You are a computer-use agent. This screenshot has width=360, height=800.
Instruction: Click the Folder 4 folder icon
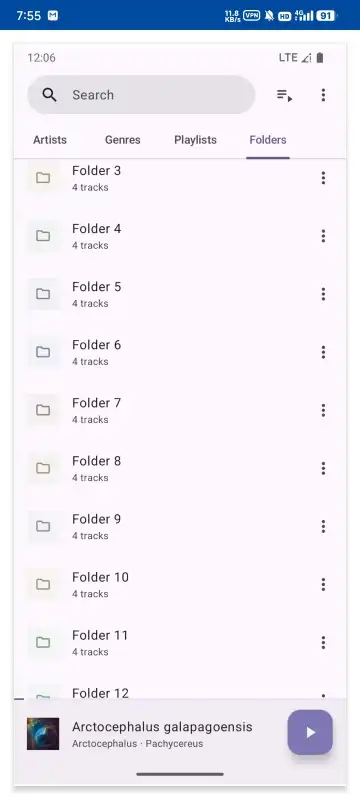click(43, 236)
